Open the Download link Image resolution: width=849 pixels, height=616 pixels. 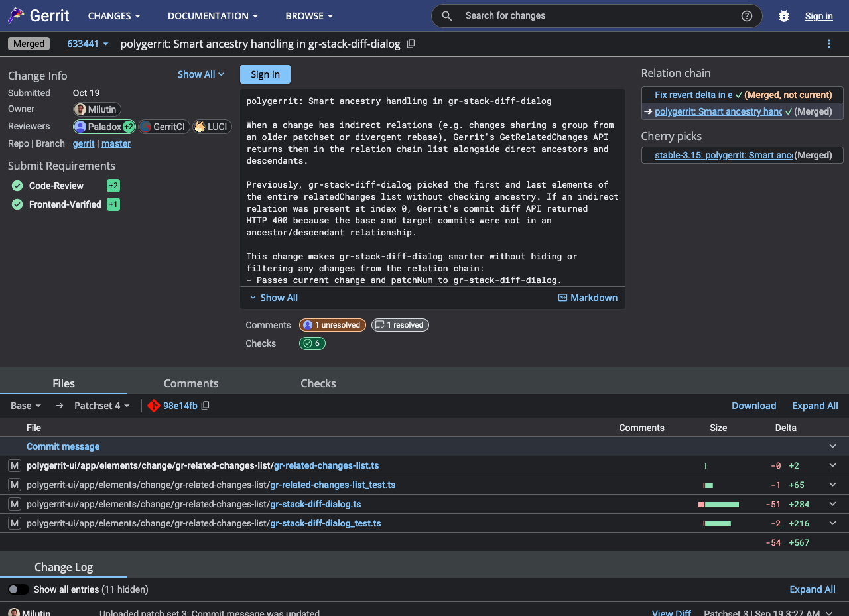tap(753, 406)
